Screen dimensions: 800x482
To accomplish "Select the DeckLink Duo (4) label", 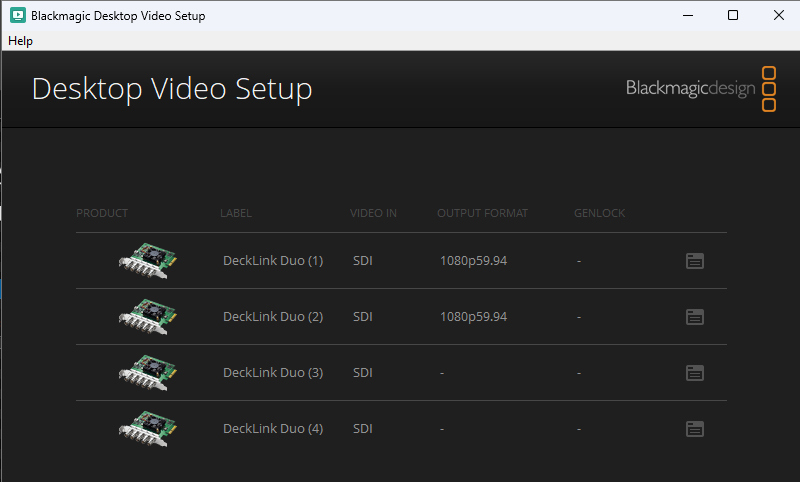I will pos(273,429).
